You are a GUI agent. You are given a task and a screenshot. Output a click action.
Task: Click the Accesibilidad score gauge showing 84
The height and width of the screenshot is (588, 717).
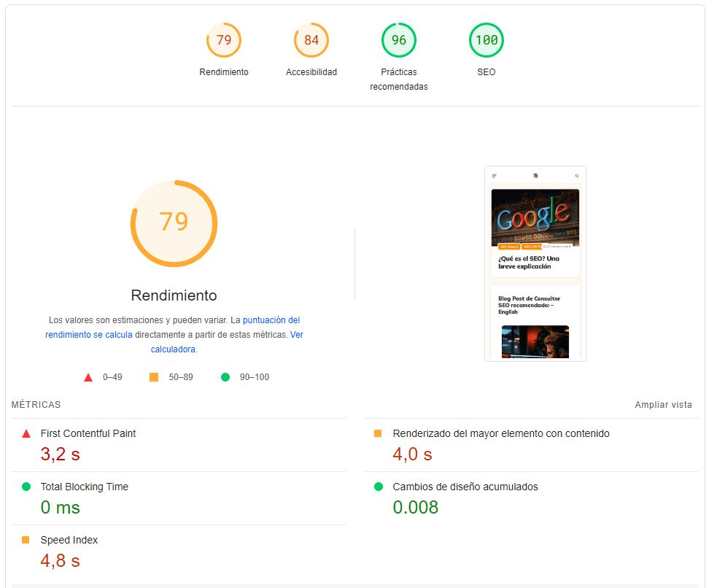pos(311,40)
